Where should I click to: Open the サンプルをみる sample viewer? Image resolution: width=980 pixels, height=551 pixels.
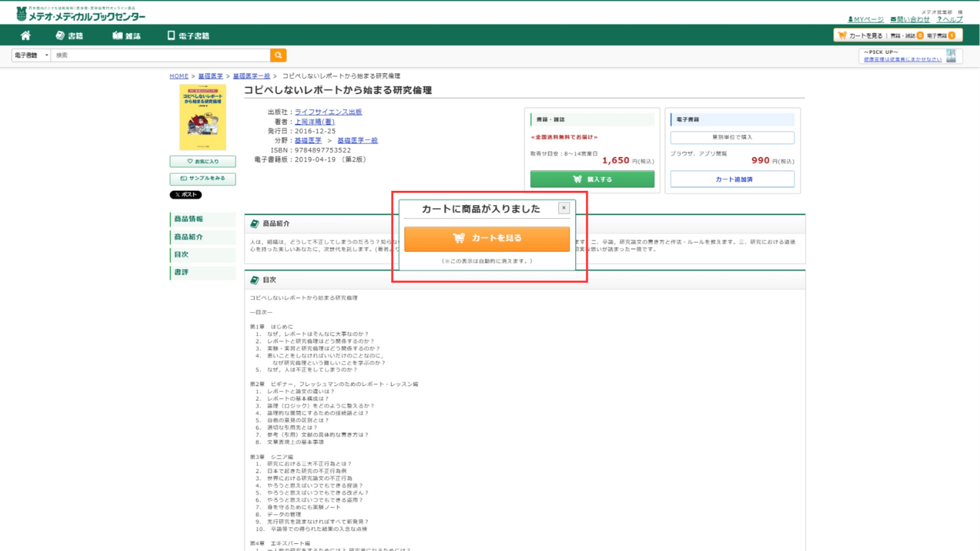tap(203, 179)
